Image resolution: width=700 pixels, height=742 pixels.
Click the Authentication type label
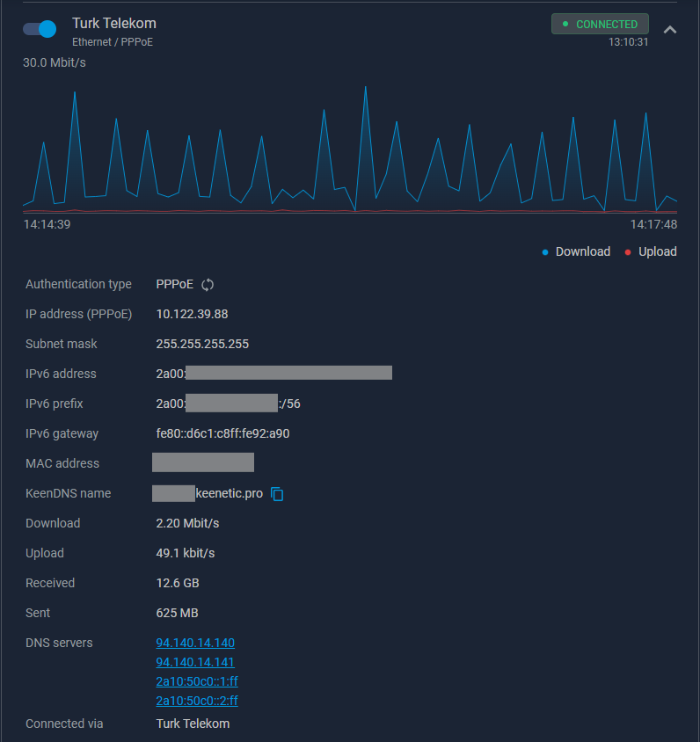pos(78,284)
